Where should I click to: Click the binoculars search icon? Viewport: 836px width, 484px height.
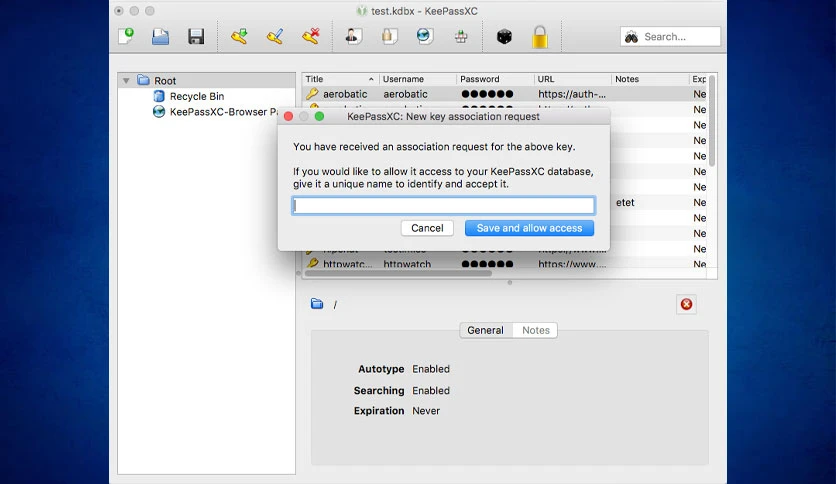(632, 37)
